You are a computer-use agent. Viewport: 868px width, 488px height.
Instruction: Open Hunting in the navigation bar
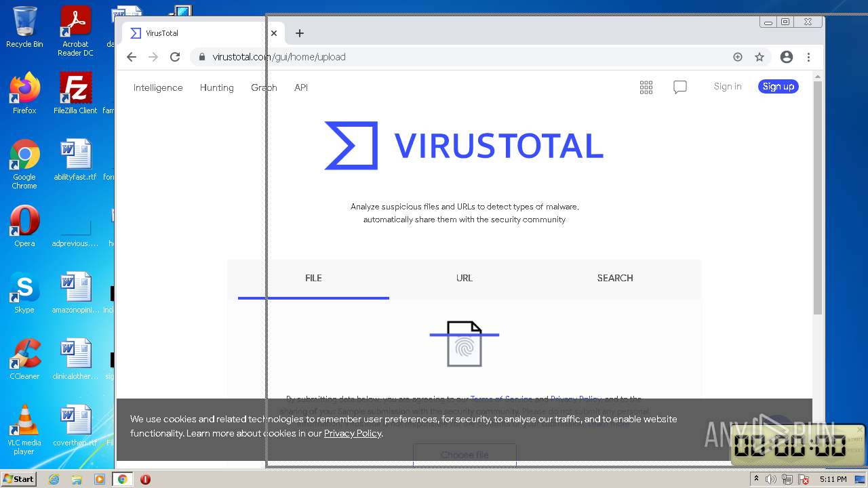pos(216,87)
